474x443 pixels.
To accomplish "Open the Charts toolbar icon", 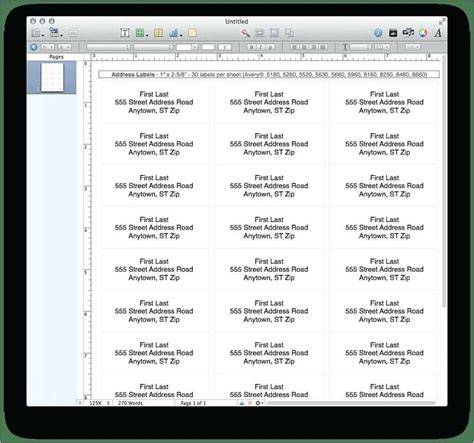I will (174, 33).
